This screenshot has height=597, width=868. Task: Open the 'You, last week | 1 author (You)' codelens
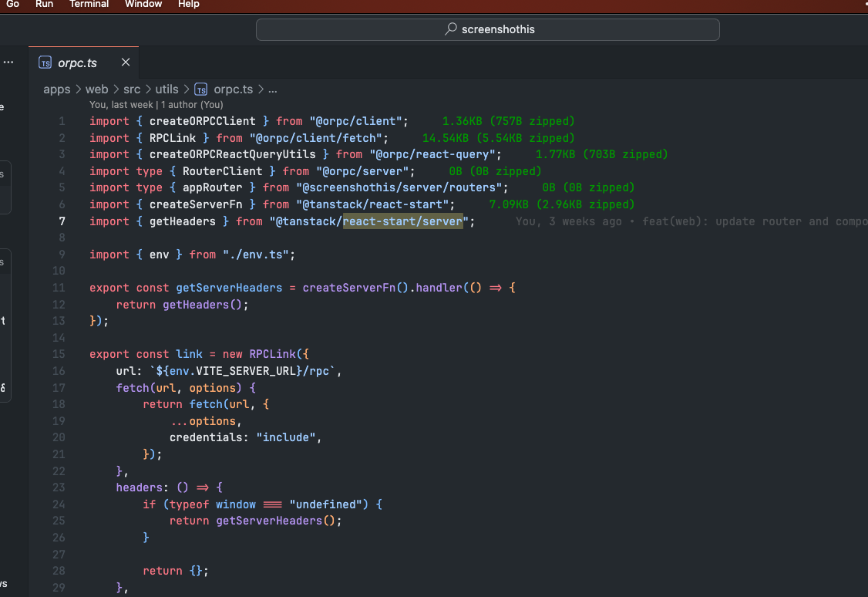pyautogui.click(x=156, y=105)
